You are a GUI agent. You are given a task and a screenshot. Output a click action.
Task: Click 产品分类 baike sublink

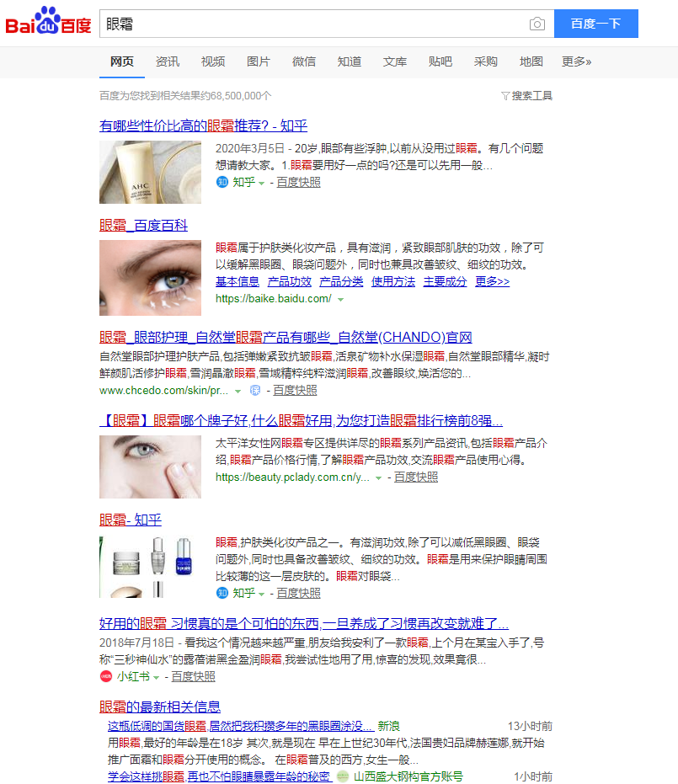[x=341, y=281]
